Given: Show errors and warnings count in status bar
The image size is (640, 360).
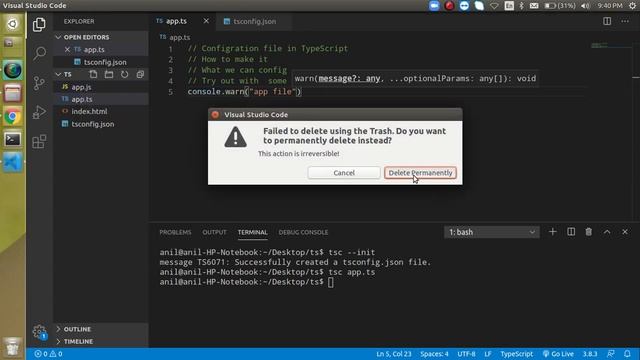Looking at the screenshot, I should coord(48,353).
